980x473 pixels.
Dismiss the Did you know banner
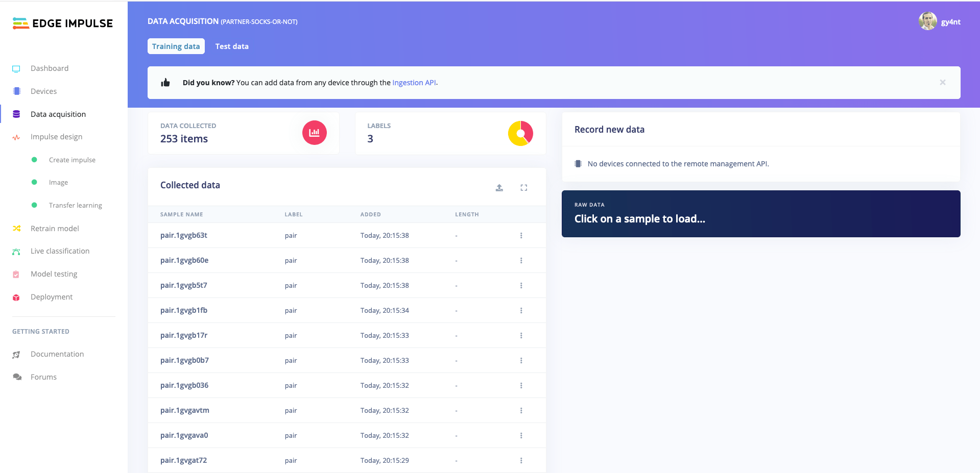point(943,82)
